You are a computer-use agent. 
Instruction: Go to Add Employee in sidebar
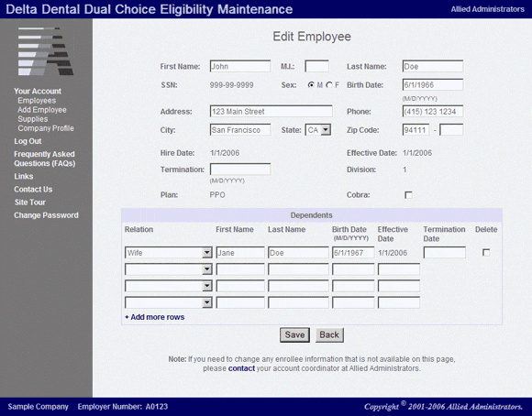pyautogui.click(x=42, y=110)
